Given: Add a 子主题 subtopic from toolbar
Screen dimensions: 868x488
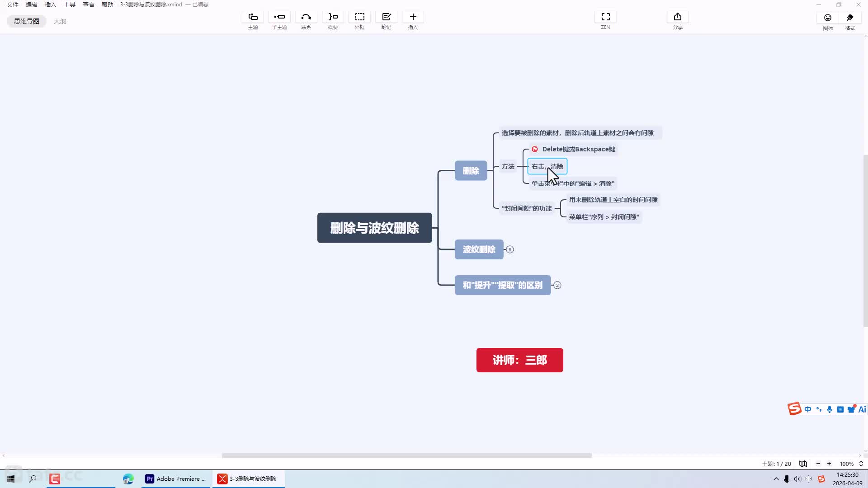Looking at the screenshot, I should (x=279, y=17).
